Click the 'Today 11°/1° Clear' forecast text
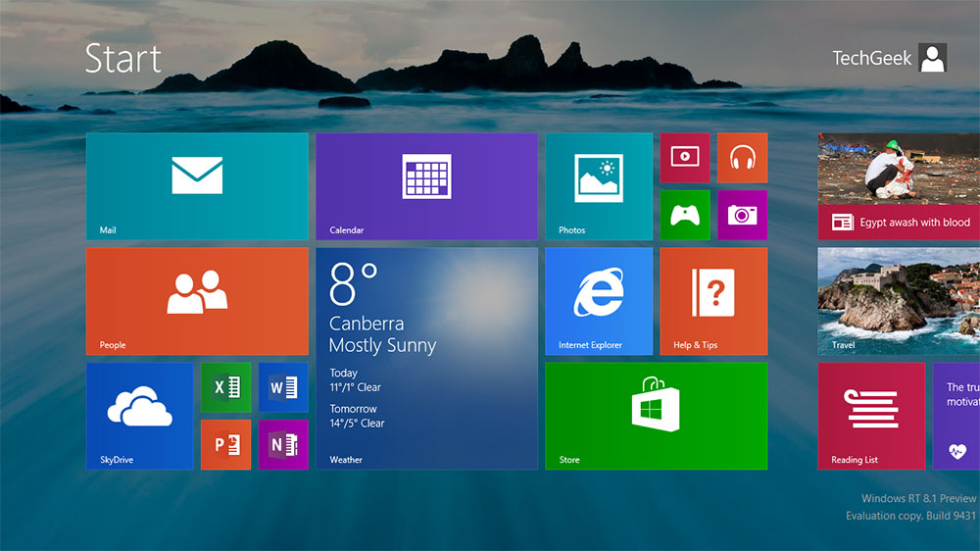This screenshot has width=980, height=551. click(355, 380)
